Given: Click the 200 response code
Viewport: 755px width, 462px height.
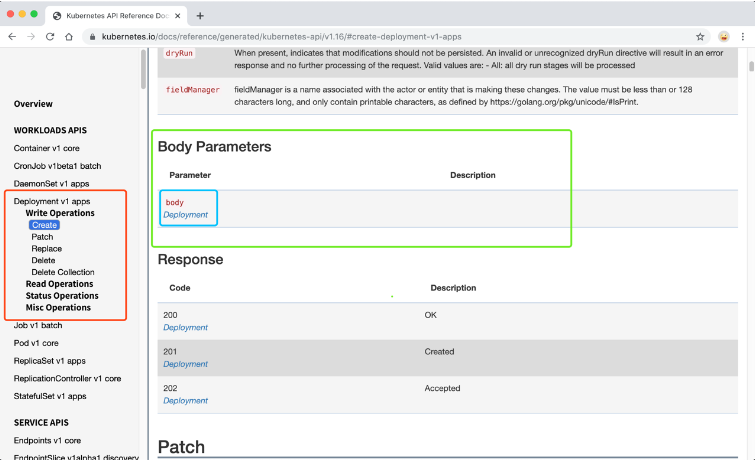Looking at the screenshot, I should 170,315.
